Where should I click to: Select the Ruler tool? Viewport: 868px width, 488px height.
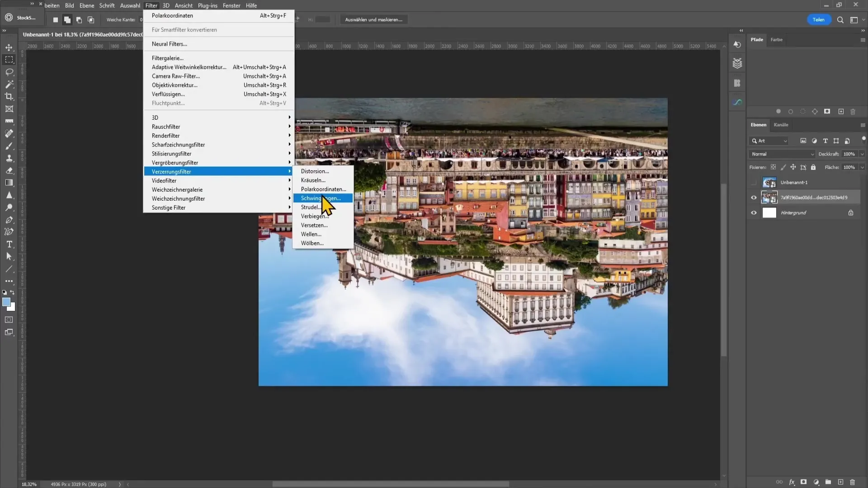click(9, 121)
